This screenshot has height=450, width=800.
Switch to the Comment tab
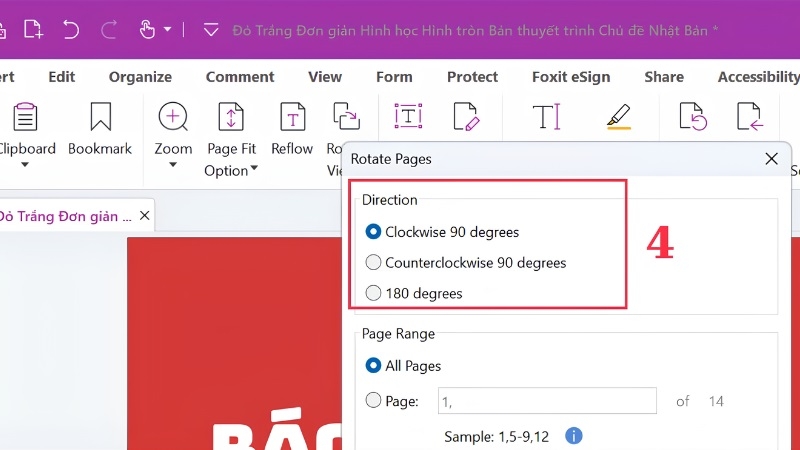(x=240, y=77)
